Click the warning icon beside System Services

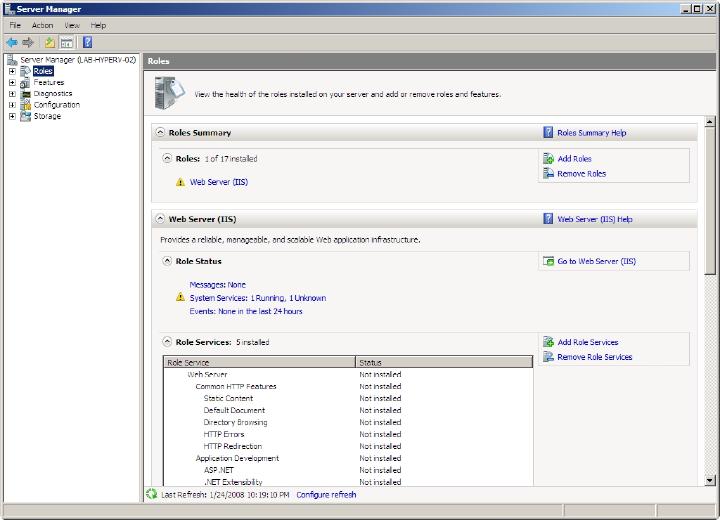180,297
